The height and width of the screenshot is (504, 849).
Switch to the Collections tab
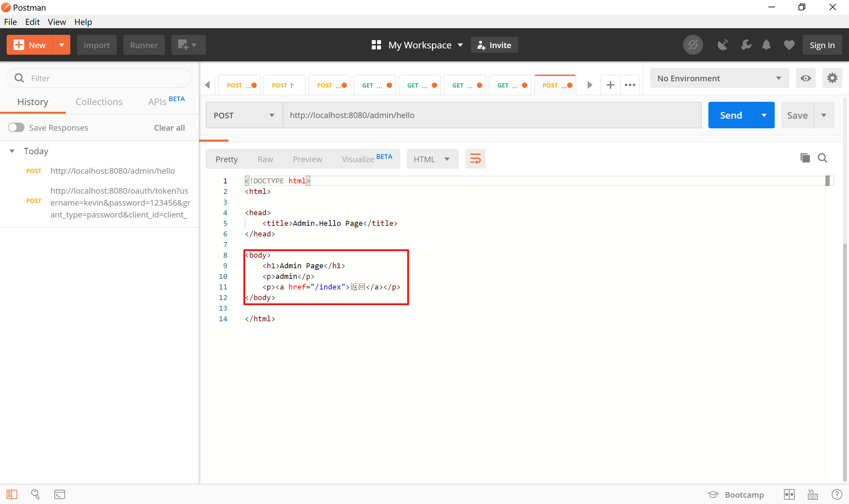pos(99,102)
